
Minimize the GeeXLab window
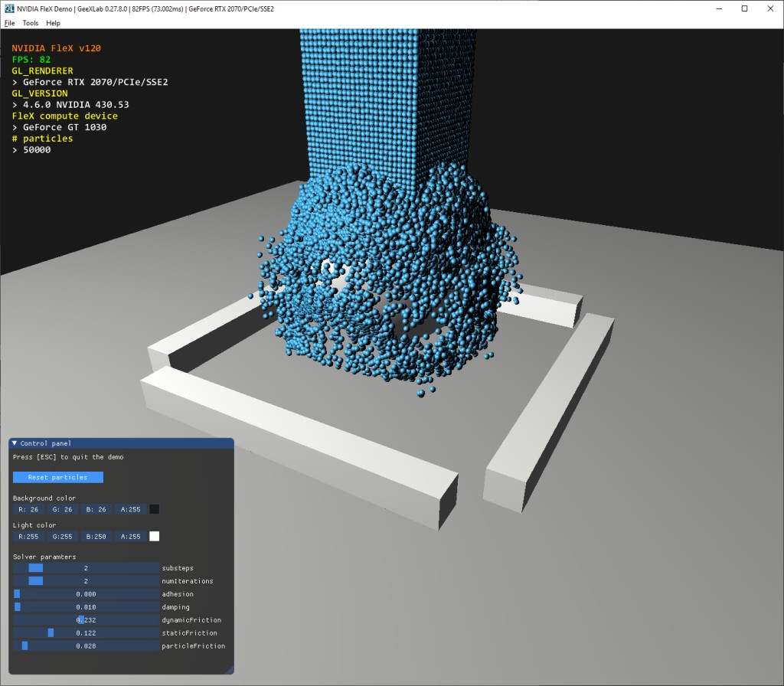point(719,8)
